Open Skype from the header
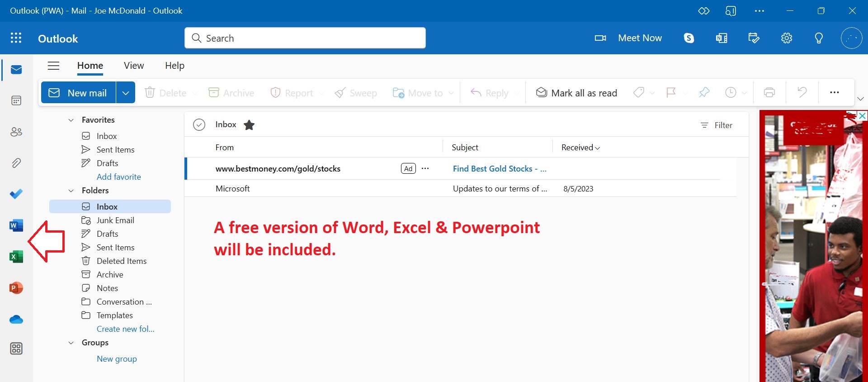The width and height of the screenshot is (868, 382). coord(689,38)
